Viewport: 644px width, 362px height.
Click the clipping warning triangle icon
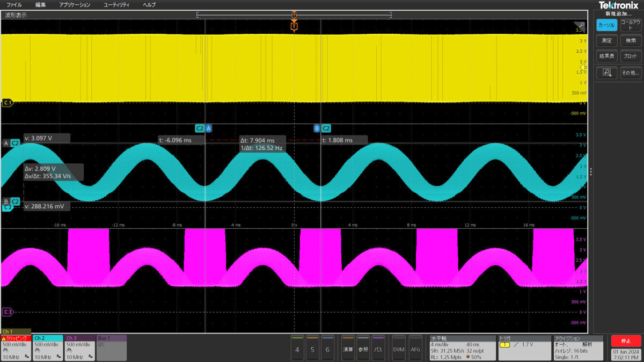4,338
